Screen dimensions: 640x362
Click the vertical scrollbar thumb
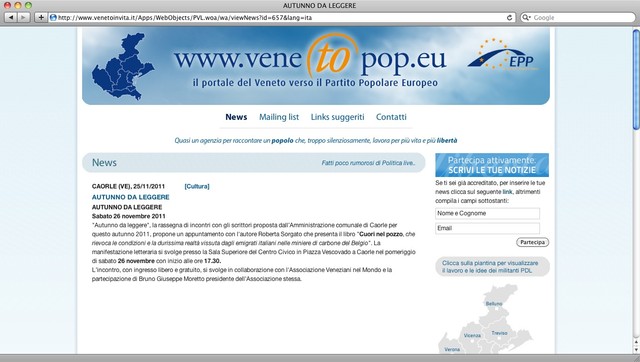(x=636, y=80)
